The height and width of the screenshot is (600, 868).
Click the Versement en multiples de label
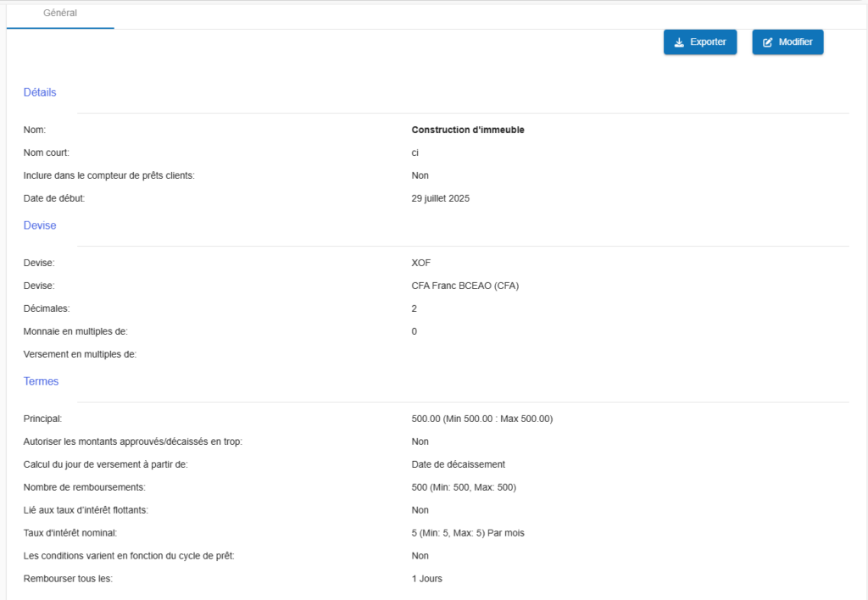point(80,354)
